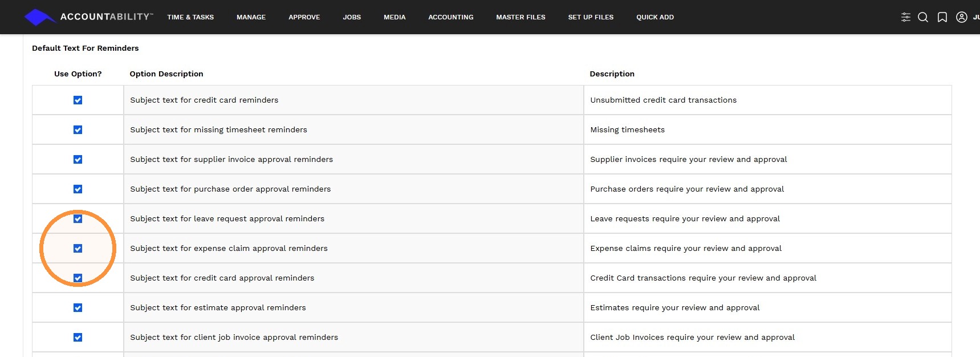Click 'Subject text for credit card approval reminders'
This screenshot has width=980, height=357.
[222, 278]
